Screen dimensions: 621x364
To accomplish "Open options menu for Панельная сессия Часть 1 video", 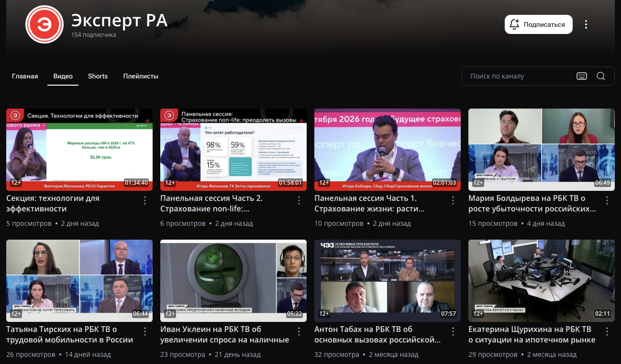I will (453, 200).
